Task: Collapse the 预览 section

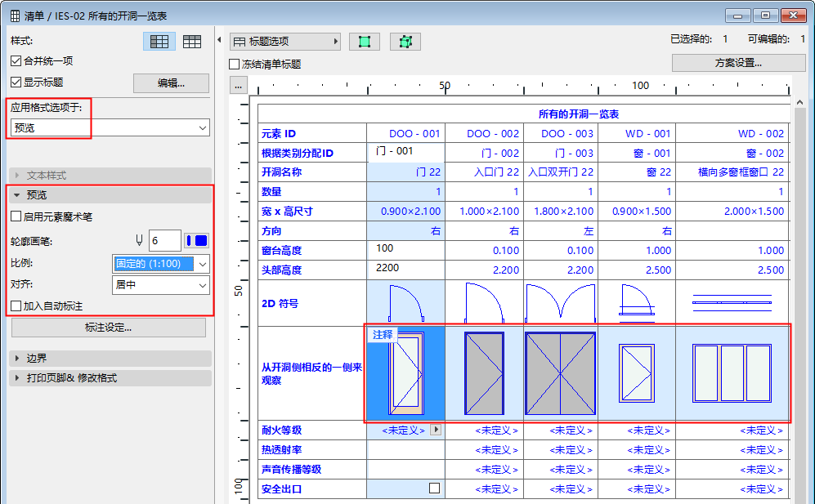Action: click(110, 195)
